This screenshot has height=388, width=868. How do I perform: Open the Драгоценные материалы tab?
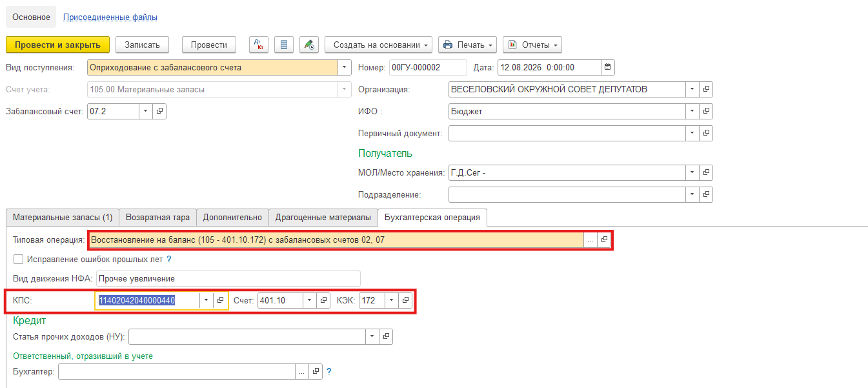click(323, 218)
